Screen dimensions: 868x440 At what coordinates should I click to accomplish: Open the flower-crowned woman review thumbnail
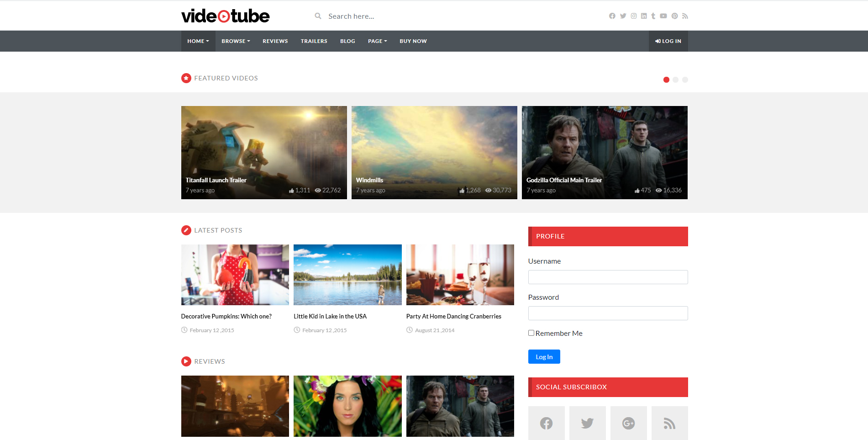(347, 406)
